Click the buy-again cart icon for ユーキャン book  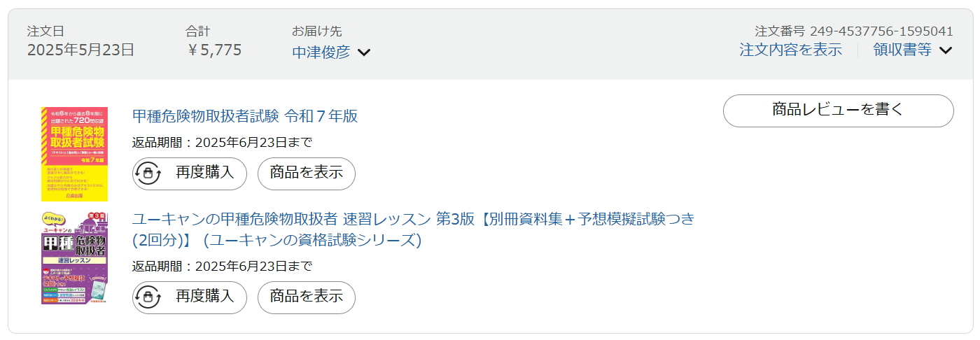click(x=148, y=297)
